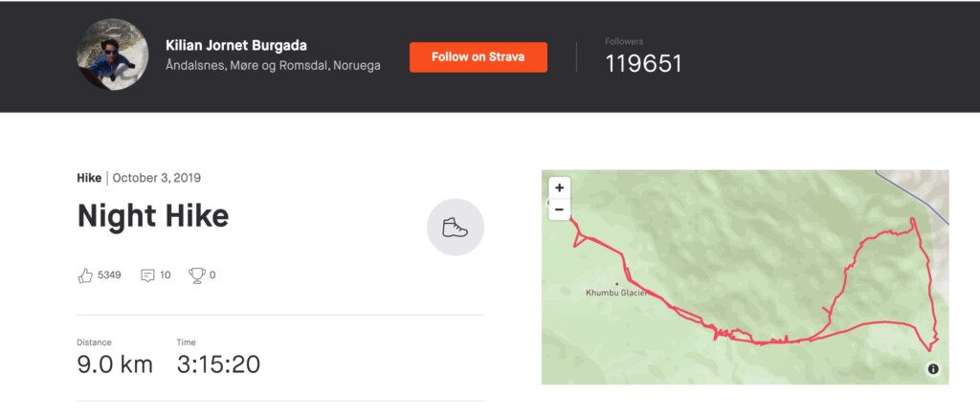Click the Khumbu Glacier map label
This screenshot has height=417, width=980.
pyautogui.click(x=616, y=293)
